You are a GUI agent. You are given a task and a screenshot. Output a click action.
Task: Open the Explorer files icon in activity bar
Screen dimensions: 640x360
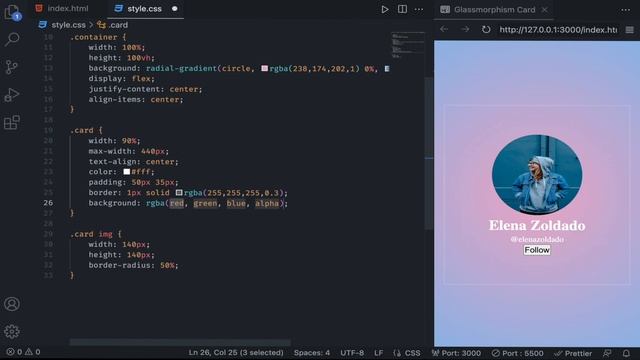(x=12, y=12)
